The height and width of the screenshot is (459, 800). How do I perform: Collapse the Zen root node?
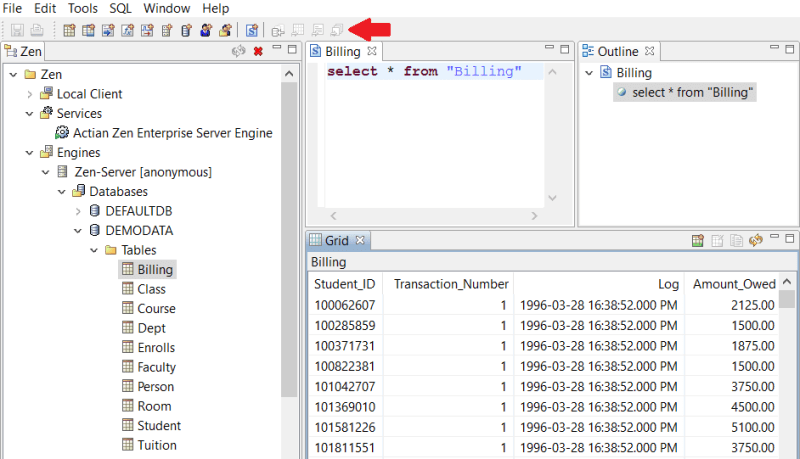coord(13,74)
